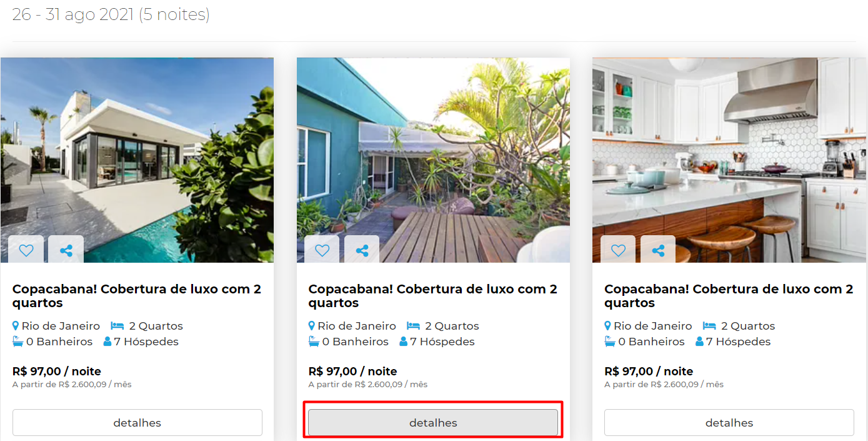Open the pool villa photo
Screen dimensions: 868x441
click(x=137, y=160)
